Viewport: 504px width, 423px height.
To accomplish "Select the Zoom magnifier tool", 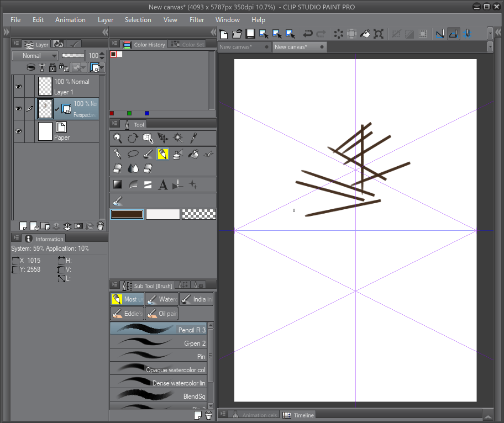I will coord(118,138).
